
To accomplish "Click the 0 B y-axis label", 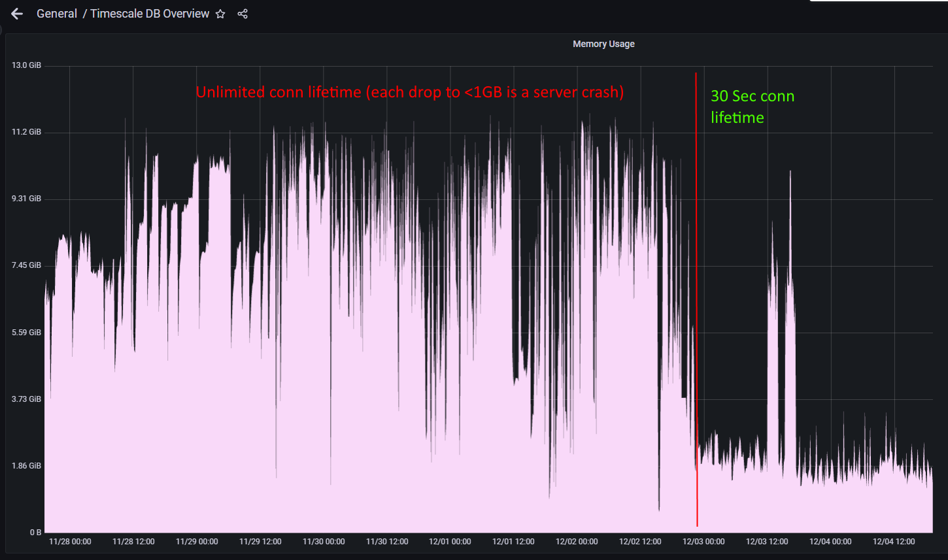I will coord(35,533).
